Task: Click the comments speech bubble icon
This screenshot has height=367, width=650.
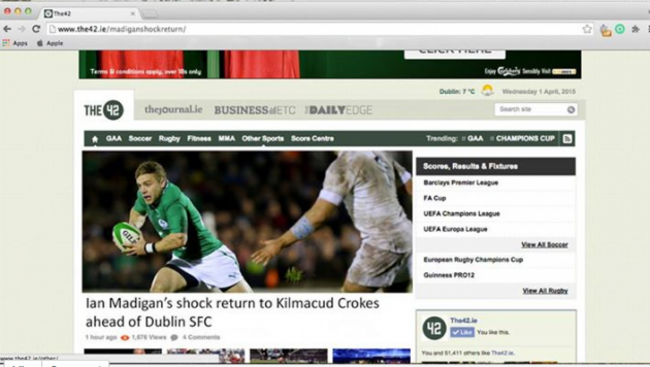Action: click(175, 338)
